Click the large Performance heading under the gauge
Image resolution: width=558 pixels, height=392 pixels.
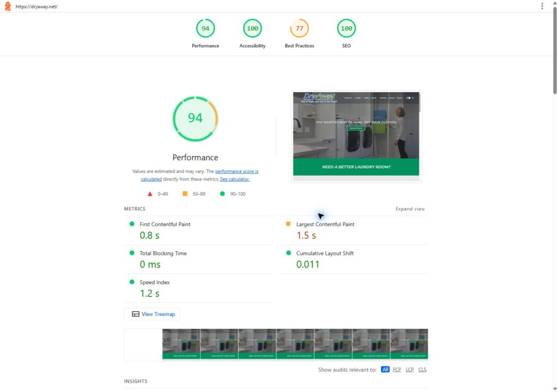[x=196, y=158]
